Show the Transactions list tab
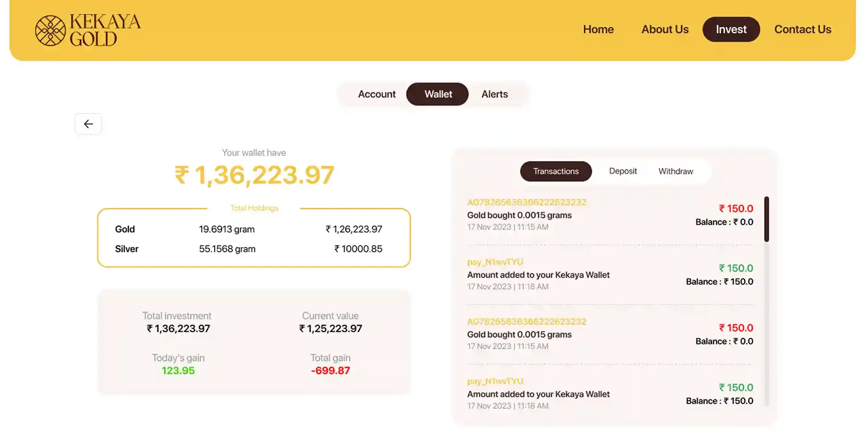This screenshot has height=443, width=868. click(x=556, y=171)
